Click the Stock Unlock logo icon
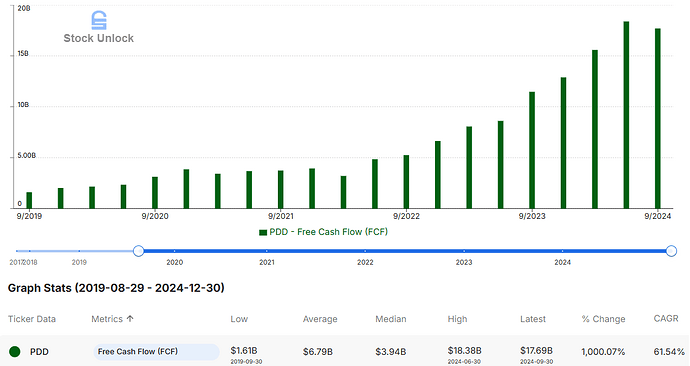690x366 pixels. [x=99, y=20]
